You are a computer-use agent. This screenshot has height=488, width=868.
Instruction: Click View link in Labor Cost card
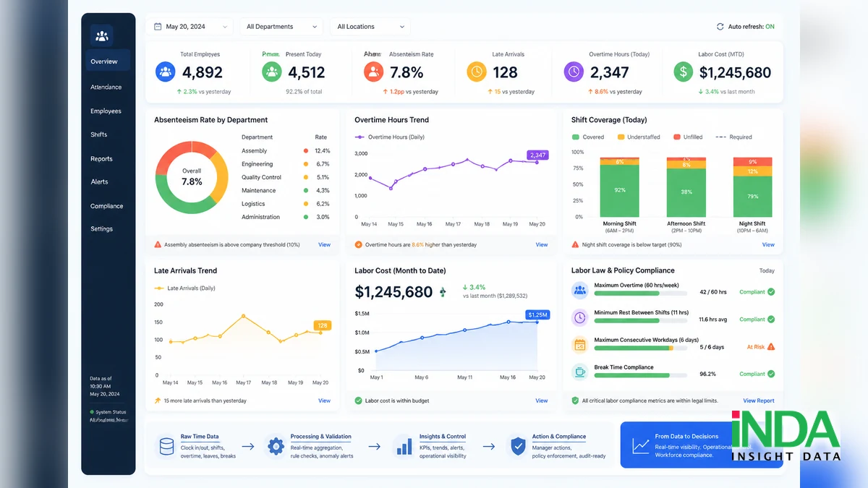542,401
